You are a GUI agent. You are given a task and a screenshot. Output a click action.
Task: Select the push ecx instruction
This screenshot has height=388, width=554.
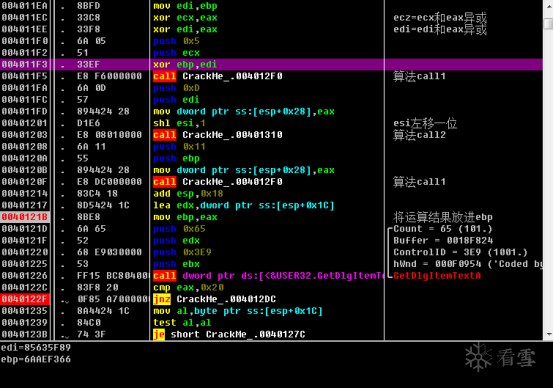click(x=176, y=53)
